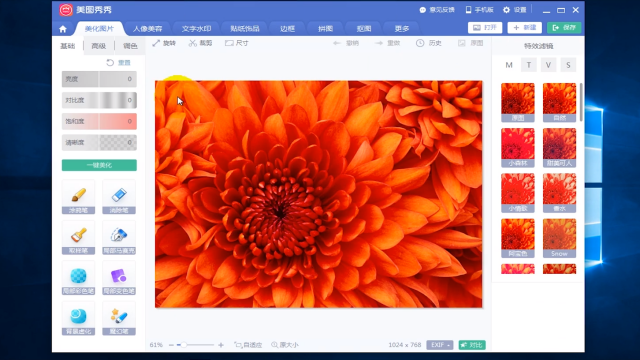
Task: Redo with the 重做 arrow
Action: (x=387, y=43)
